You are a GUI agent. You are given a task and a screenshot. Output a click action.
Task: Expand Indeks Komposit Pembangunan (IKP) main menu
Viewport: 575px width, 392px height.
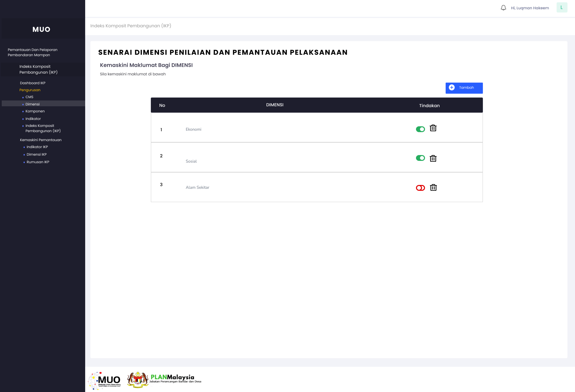pos(38,69)
